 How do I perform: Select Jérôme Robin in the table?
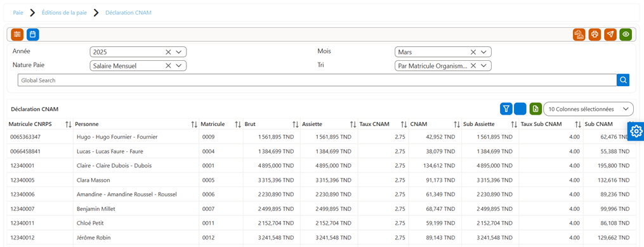93,237
